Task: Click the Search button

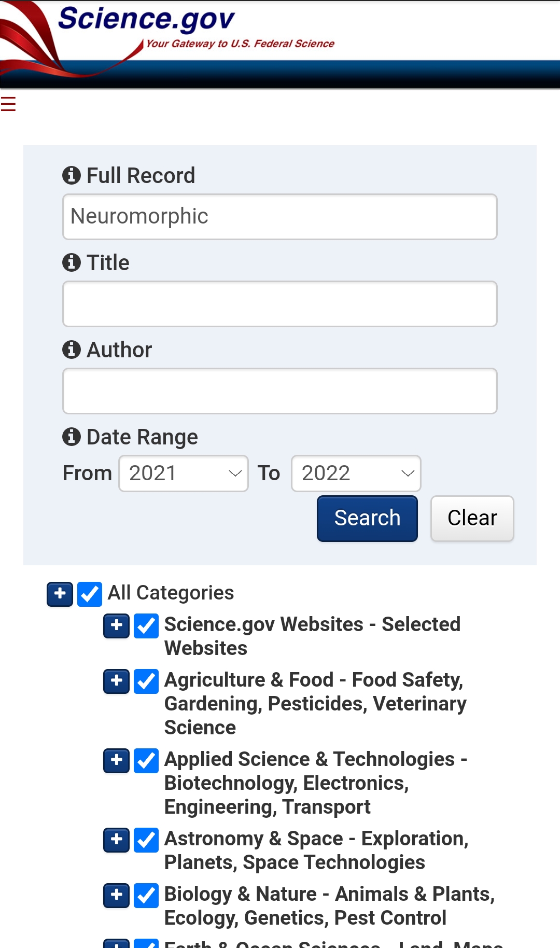Action: [367, 518]
